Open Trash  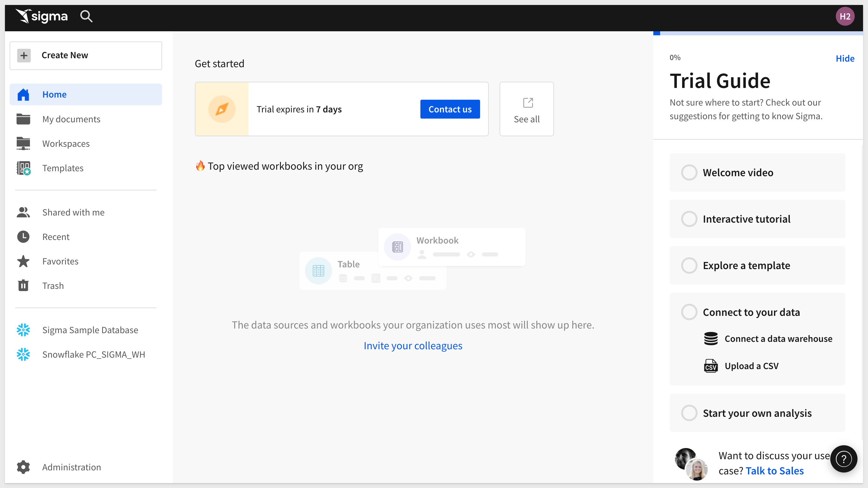click(x=86, y=285)
